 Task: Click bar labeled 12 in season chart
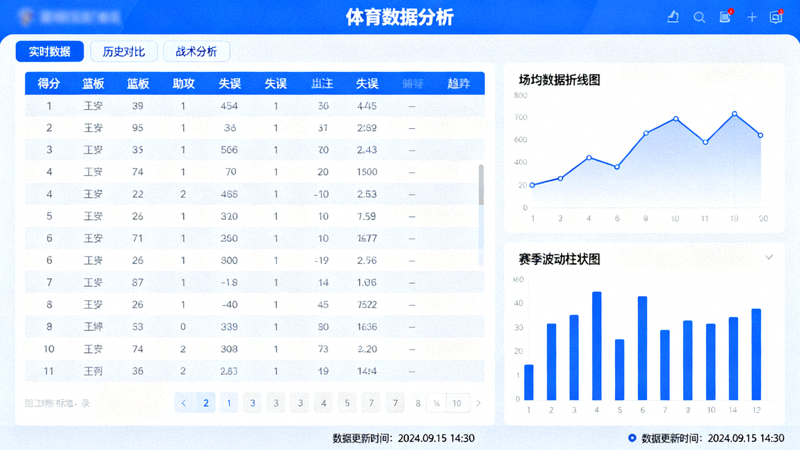[756, 354]
